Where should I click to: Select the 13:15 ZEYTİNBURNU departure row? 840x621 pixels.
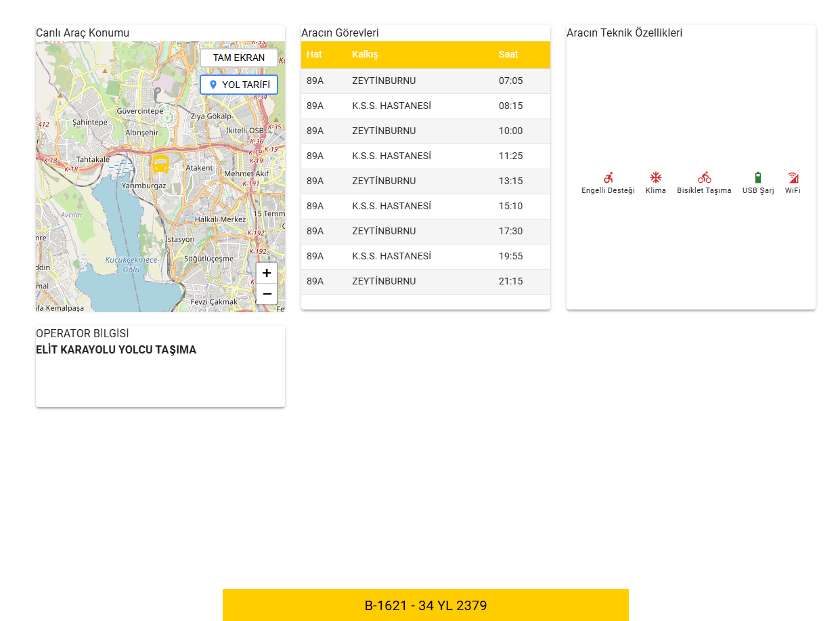(425, 181)
